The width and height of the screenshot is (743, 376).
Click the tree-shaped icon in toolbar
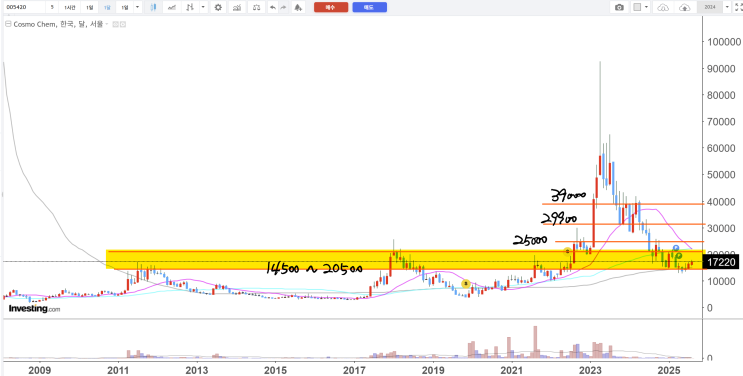tap(298, 7)
